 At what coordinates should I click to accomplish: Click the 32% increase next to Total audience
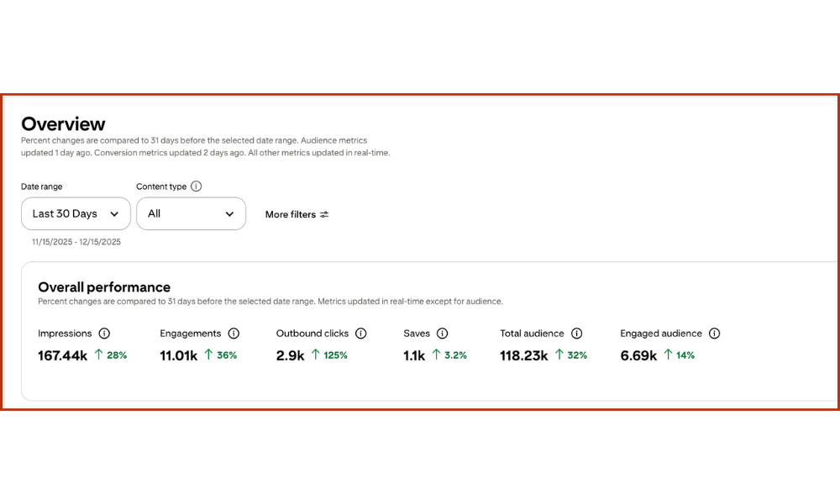pos(571,355)
